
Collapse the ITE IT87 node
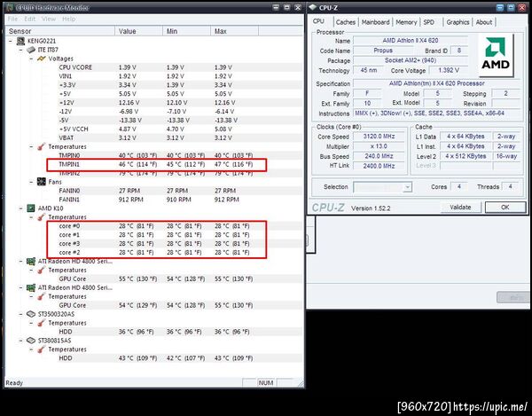(20, 50)
